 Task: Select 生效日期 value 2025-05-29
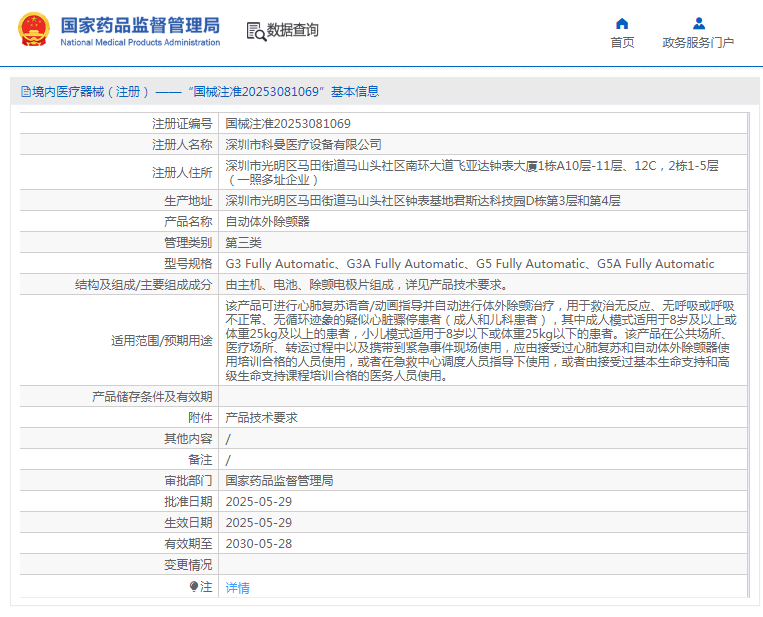click(x=258, y=523)
